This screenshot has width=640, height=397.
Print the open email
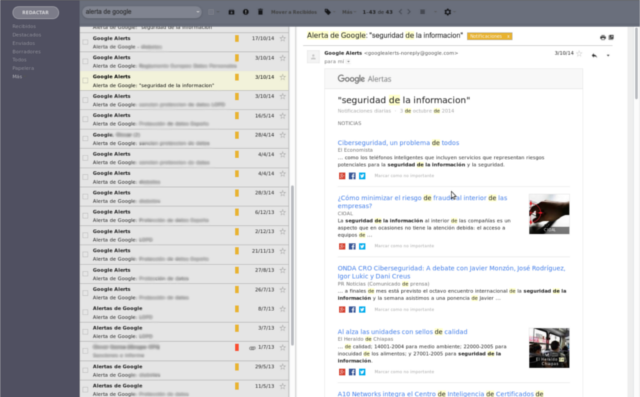tap(602, 38)
